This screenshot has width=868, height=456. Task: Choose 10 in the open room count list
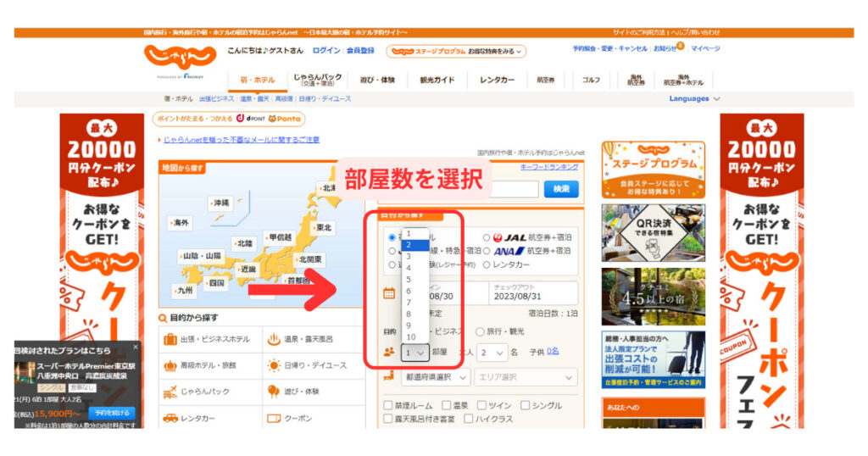coord(415,337)
